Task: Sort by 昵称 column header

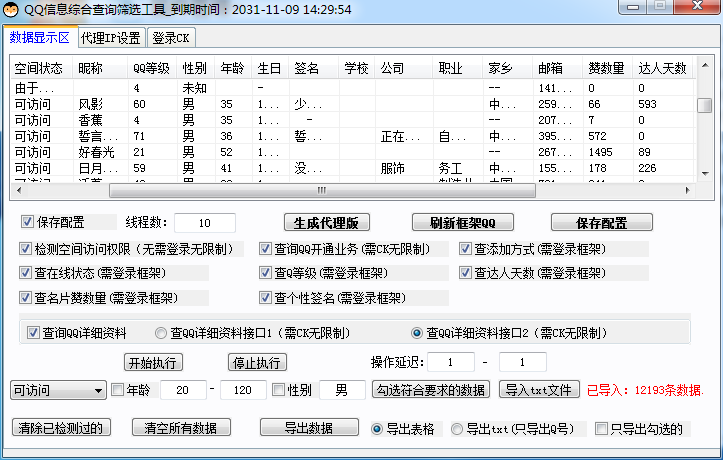Action: [100, 68]
